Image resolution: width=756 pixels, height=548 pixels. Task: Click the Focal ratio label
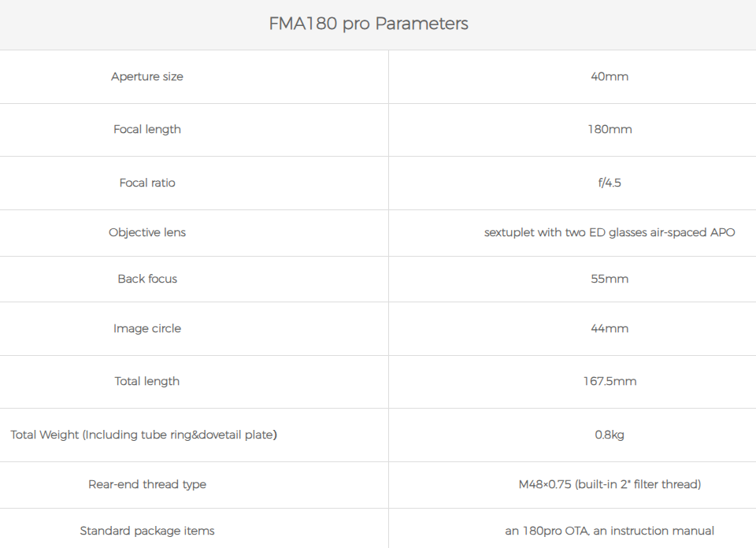[x=147, y=183]
